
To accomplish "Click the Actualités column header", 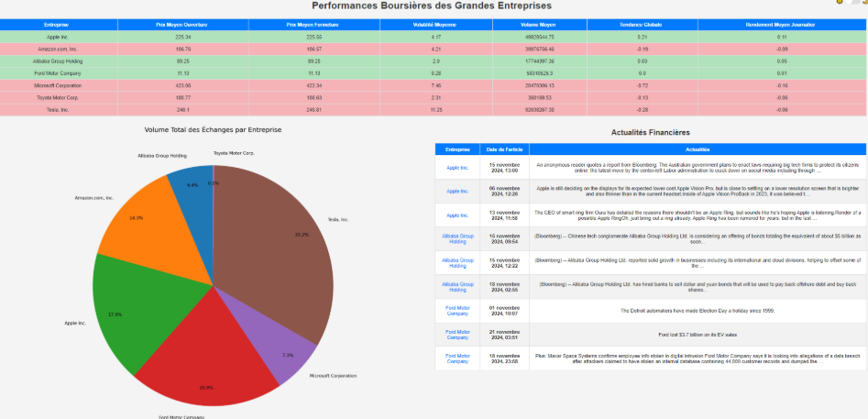I will pyautogui.click(x=697, y=149).
